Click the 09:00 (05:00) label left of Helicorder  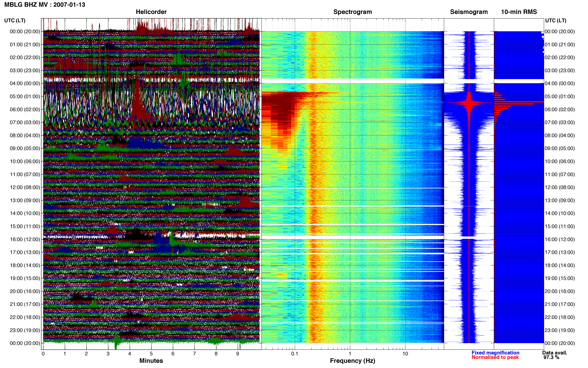coord(25,148)
